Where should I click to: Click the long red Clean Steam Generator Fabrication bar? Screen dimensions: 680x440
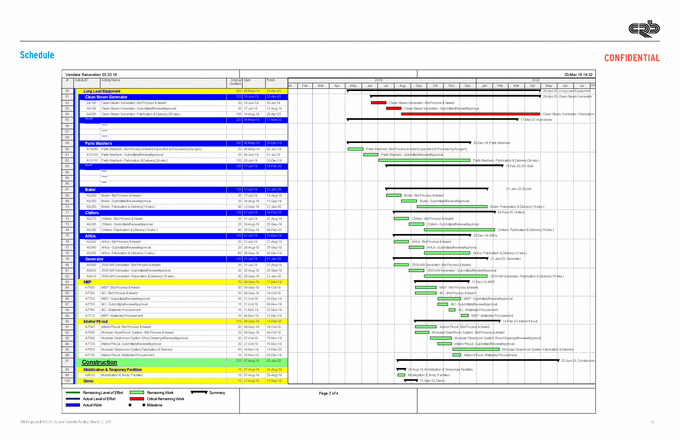tap(471, 114)
